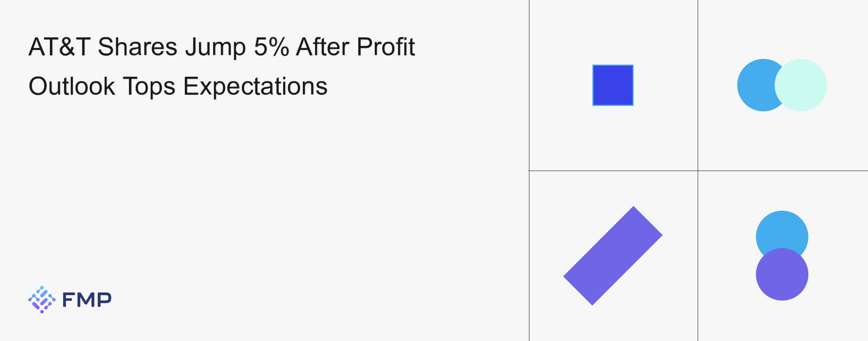The width and height of the screenshot is (868, 341).
Task: Click the letter "M" in FMP
Action: coord(87,300)
